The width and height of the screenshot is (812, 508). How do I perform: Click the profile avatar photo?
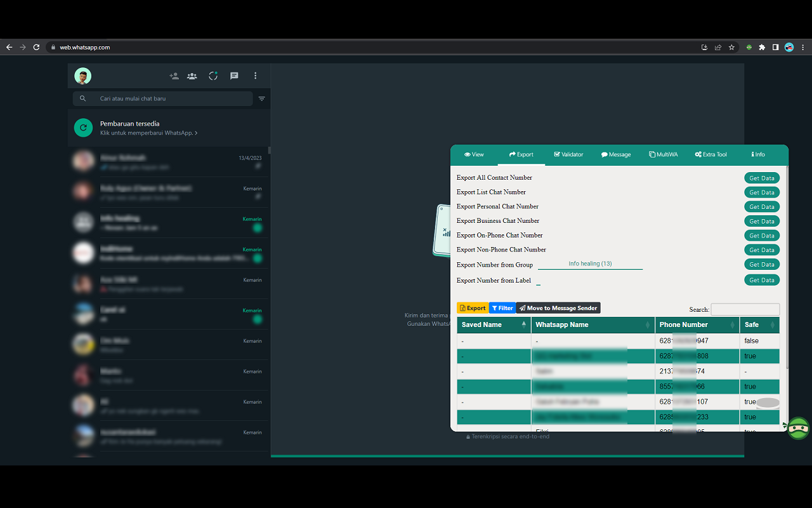point(82,76)
